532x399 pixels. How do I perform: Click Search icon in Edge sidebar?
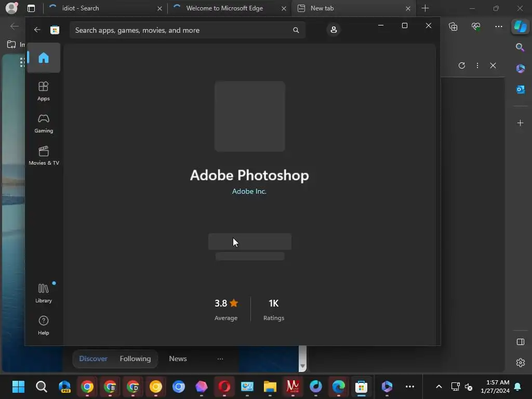pos(520,47)
